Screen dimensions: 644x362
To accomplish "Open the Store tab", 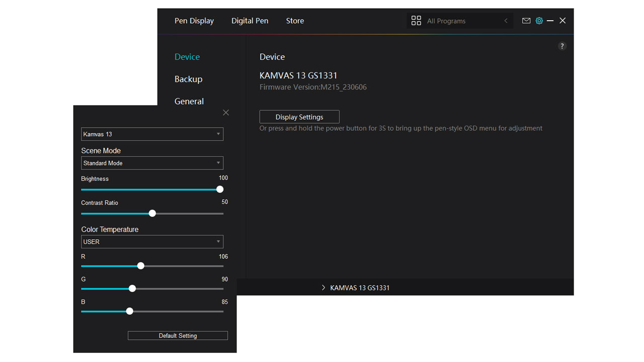I will pos(295,21).
